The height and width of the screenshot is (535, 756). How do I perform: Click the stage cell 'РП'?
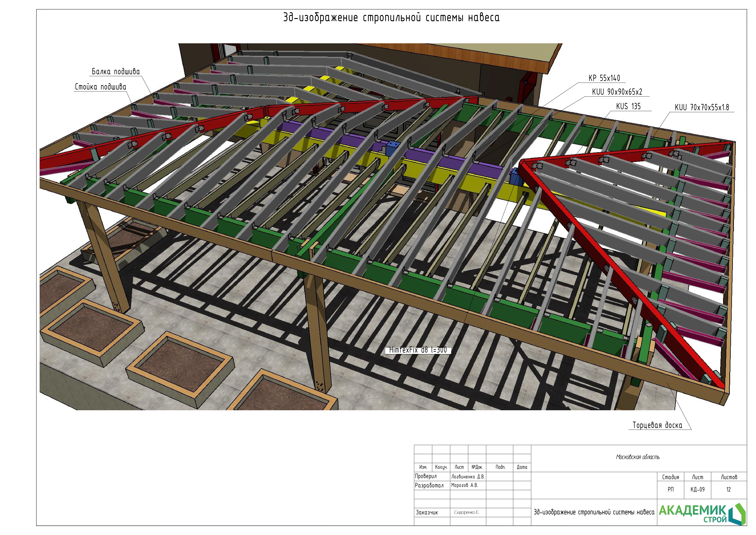pos(670,490)
